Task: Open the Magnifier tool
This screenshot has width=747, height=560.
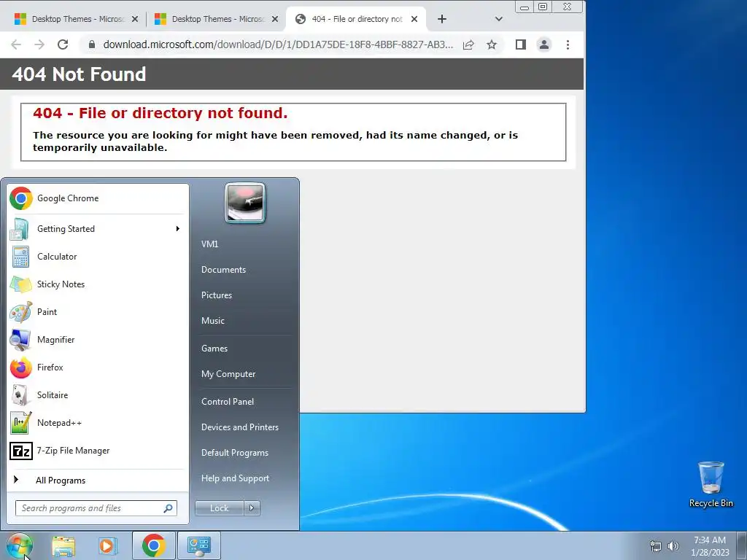Action: tap(98, 340)
